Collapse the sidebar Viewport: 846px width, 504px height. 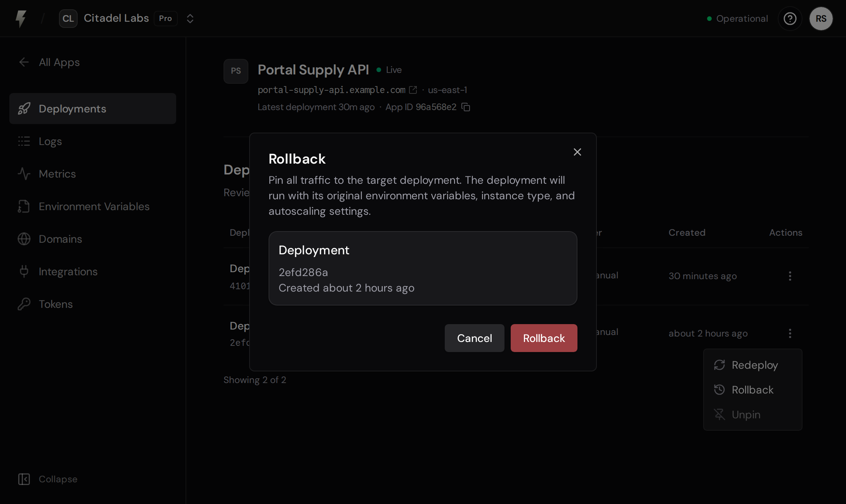48,479
